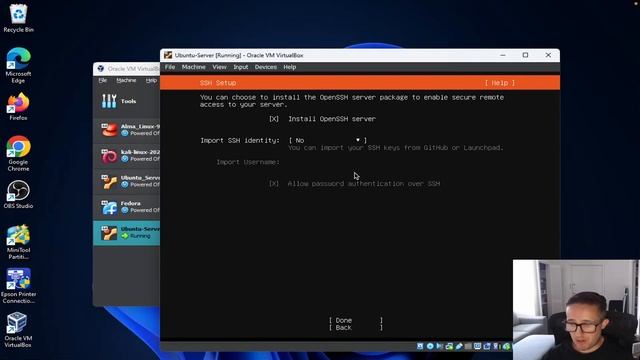Open Machine menu in VirtualBox Manager window
This screenshot has height=360, width=640.
(126, 80)
